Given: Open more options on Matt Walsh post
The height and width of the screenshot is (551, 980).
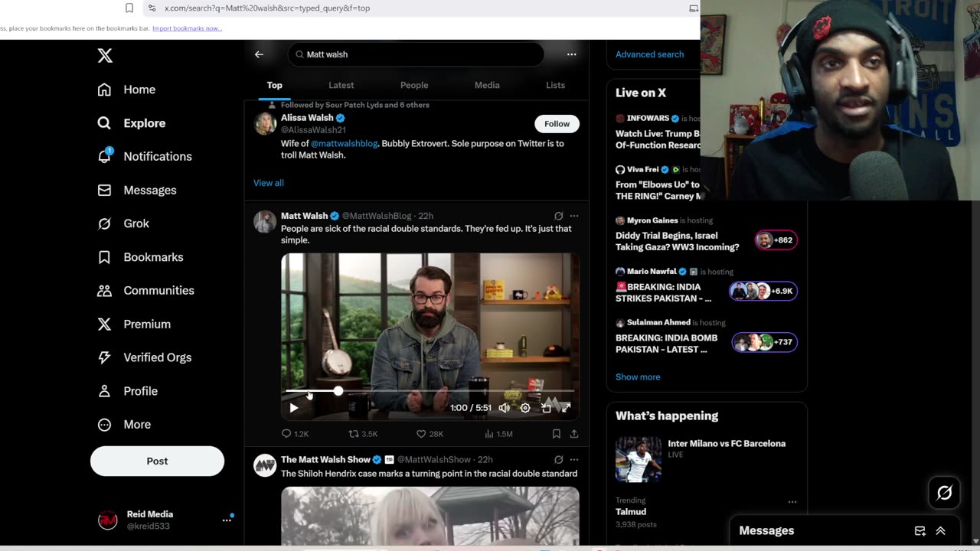Looking at the screenshot, I should (574, 216).
